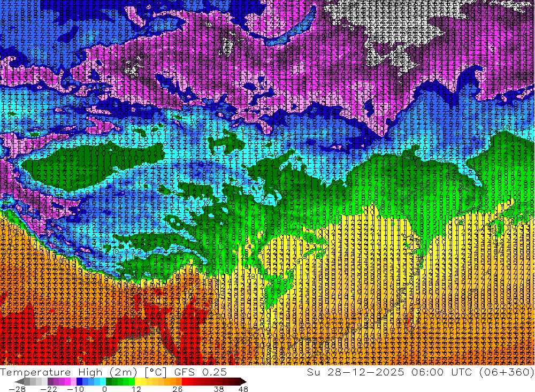Click the first bright red swatch above '26'
535x392 pixels.
tap(185, 382)
